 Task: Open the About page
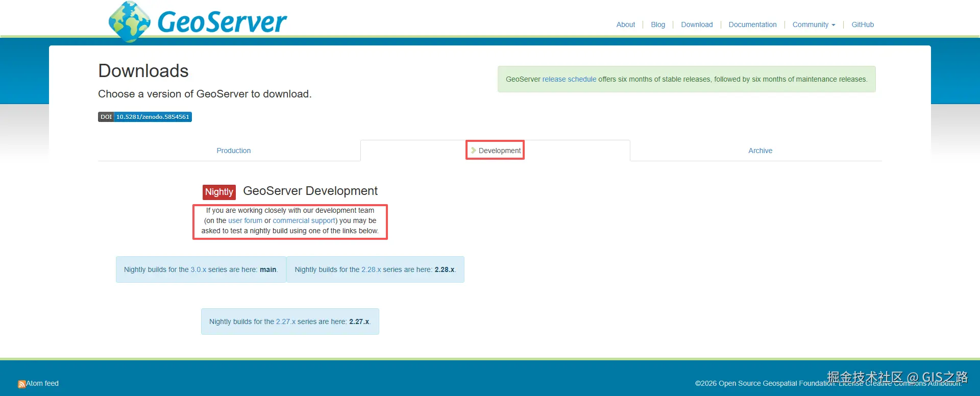coord(625,24)
